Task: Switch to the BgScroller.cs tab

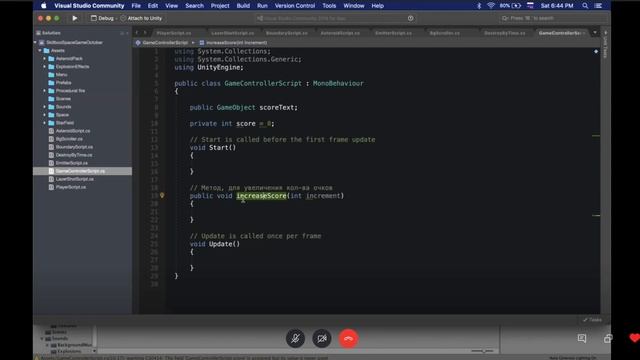Action: [444, 33]
